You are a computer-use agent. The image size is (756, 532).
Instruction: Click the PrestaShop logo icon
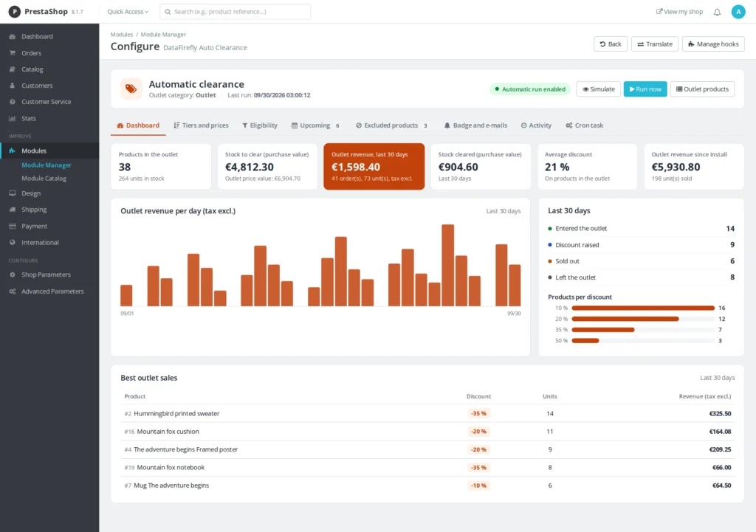[x=15, y=12]
